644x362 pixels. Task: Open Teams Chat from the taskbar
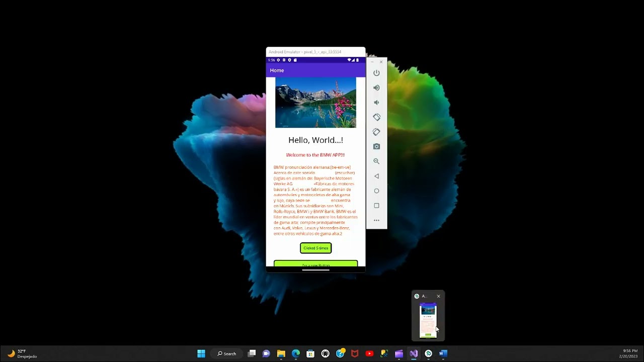[x=267, y=353]
